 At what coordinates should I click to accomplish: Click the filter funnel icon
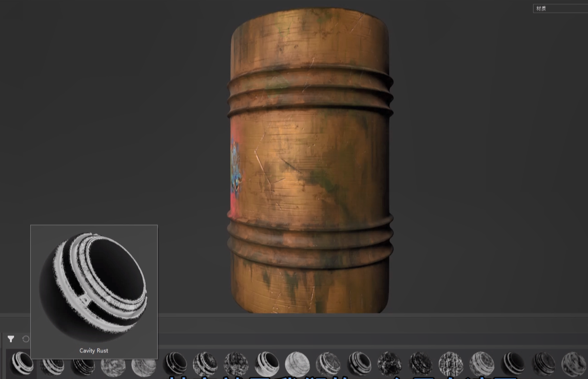(x=11, y=339)
